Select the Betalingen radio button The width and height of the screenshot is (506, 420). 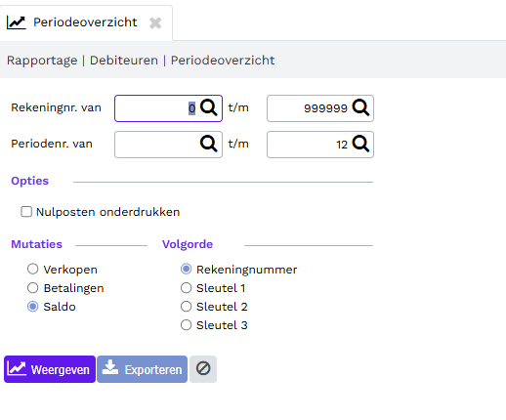[x=32, y=288]
